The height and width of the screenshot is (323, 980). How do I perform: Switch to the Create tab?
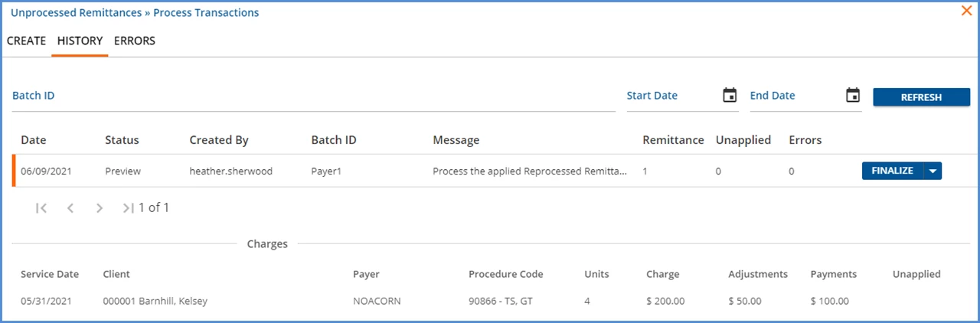click(27, 41)
